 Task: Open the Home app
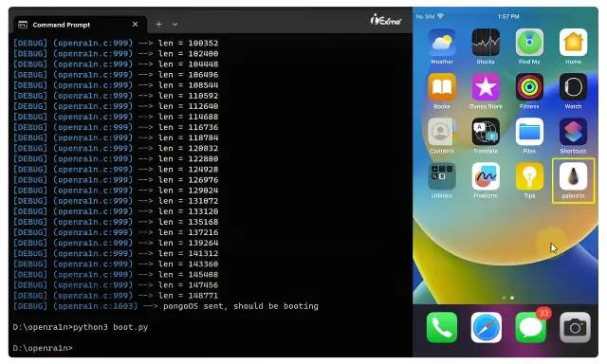click(573, 43)
